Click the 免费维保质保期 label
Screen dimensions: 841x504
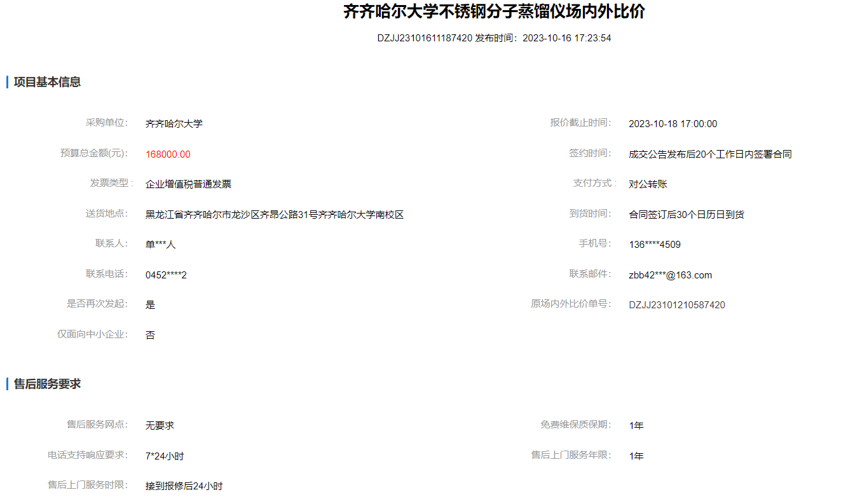pyautogui.click(x=575, y=425)
